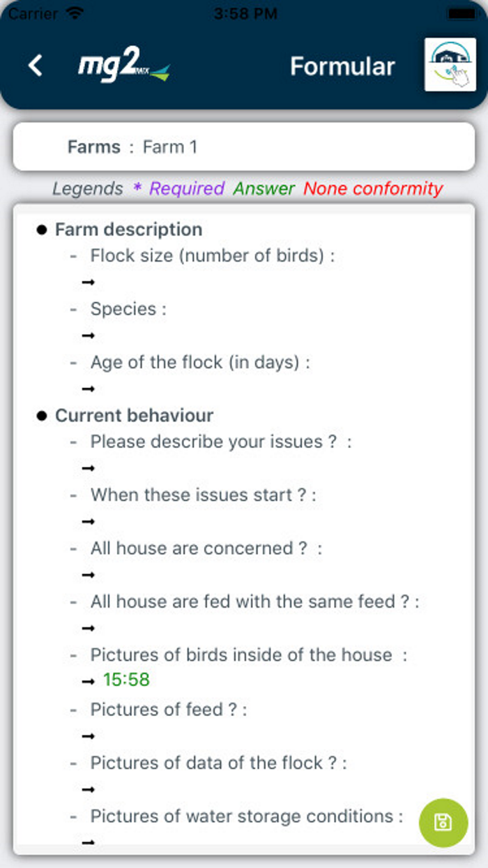Tap the arrow under Pictures of feed question

click(89, 735)
